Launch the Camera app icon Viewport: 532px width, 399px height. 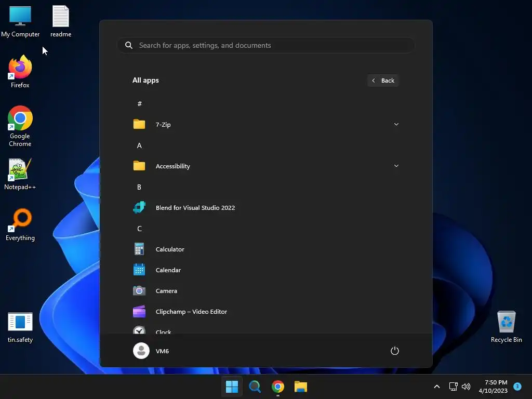(139, 291)
